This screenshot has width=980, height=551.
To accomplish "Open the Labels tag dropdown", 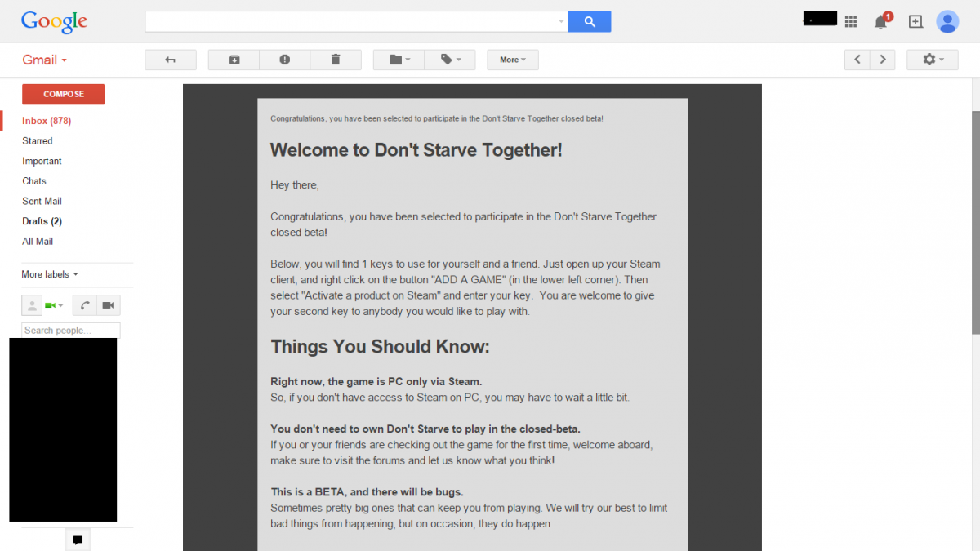I will [450, 60].
